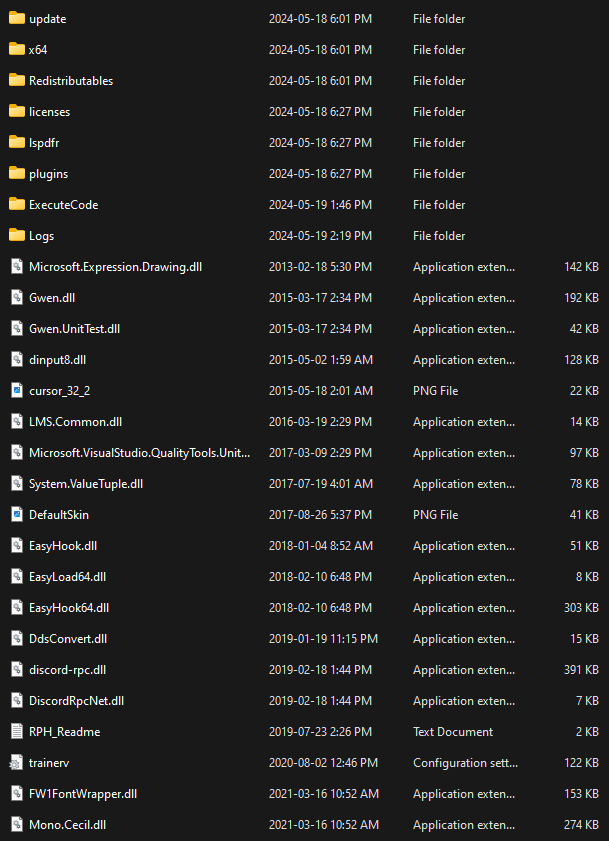Viewport: 609px width, 841px height.
Task: Click the System.ValueTuple.dll file icon
Action: (x=17, y=484)
